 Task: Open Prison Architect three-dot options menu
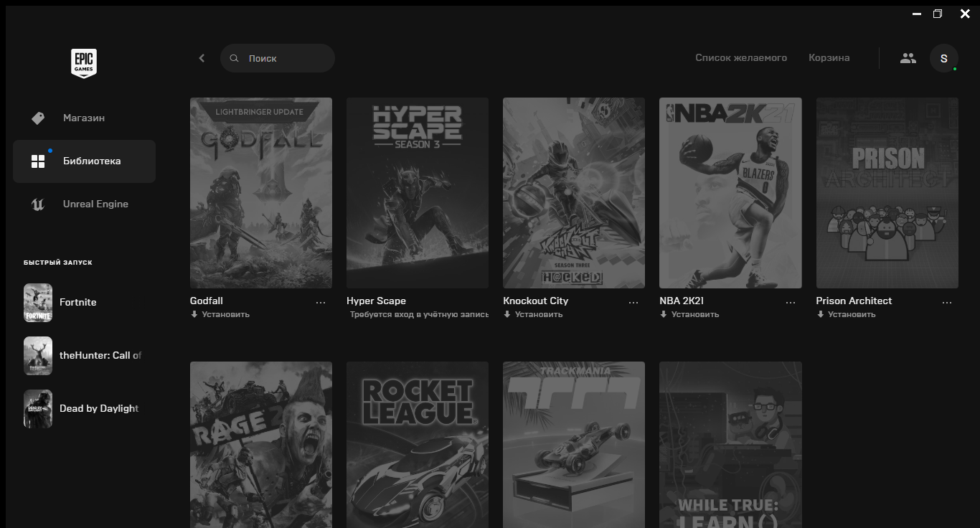pyautogui.click(x=947, y=303)
